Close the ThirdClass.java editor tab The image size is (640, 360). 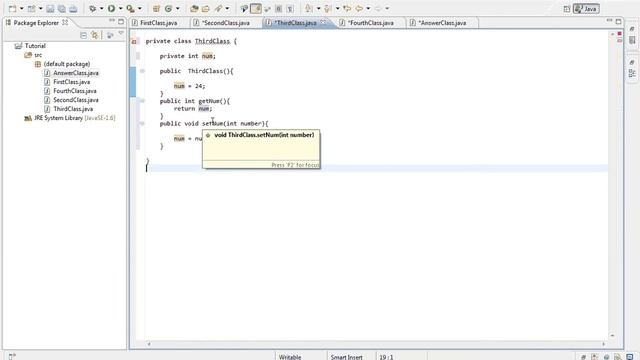pos(324,22)
